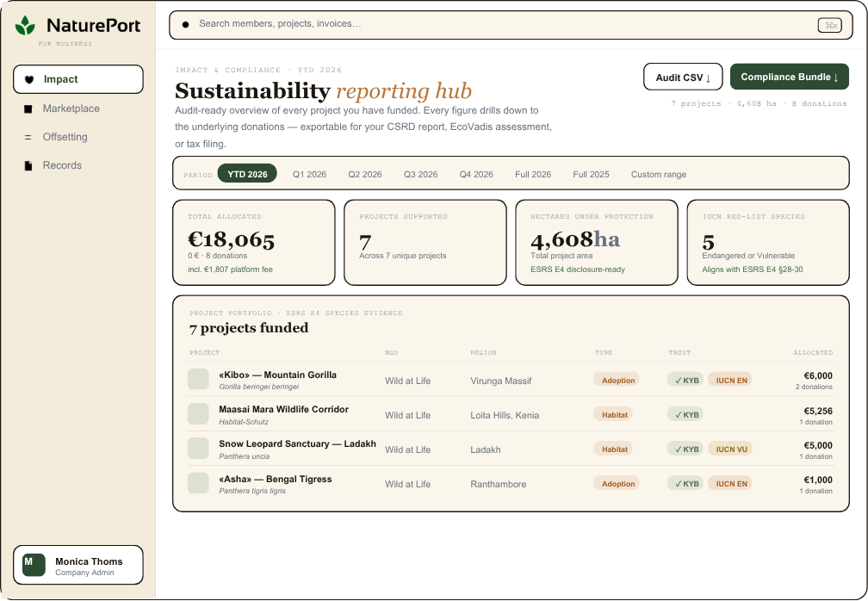Download the Compliance Bundle
This screenshot has width=868, height=601.
point(790,77)
